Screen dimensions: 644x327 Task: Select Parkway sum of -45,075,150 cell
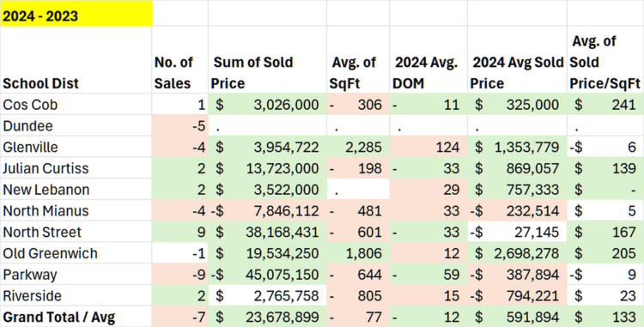coord(267,274)
